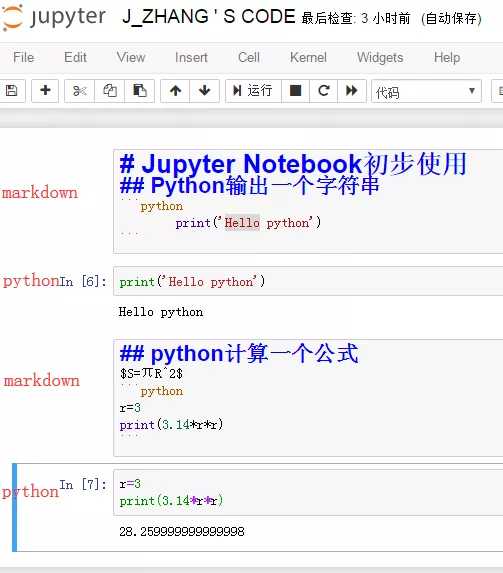Open the File menu
503x573 pixels.
click(23, 57)
